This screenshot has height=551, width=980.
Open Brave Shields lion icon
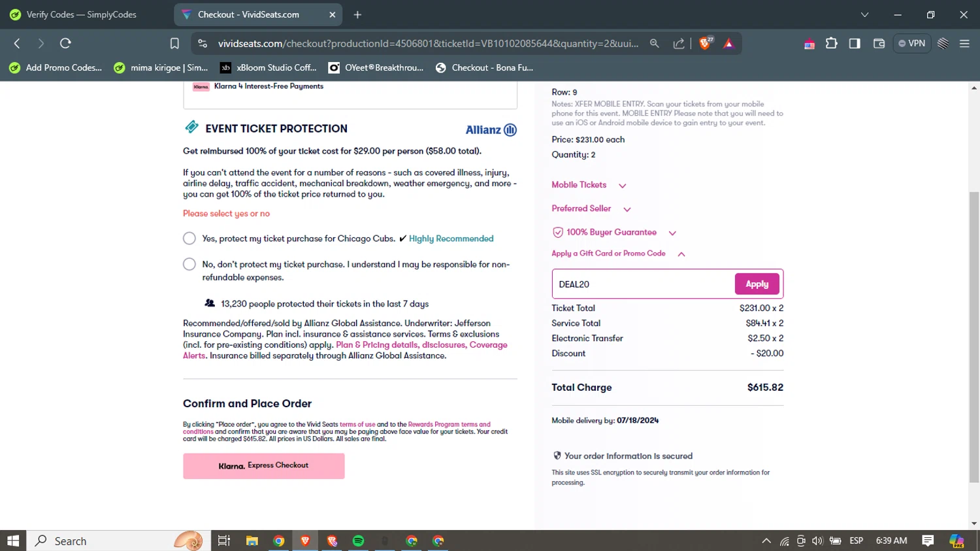[x=706, y=43]
